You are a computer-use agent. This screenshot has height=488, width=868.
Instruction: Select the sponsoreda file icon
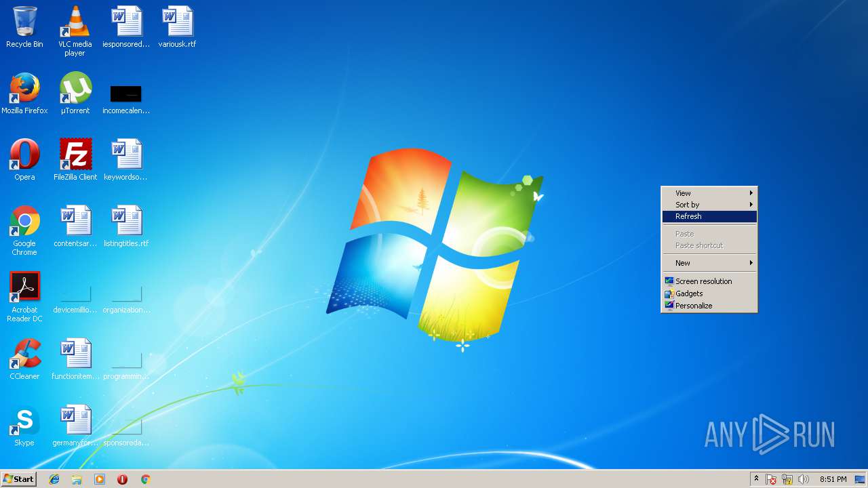point(126,432)
